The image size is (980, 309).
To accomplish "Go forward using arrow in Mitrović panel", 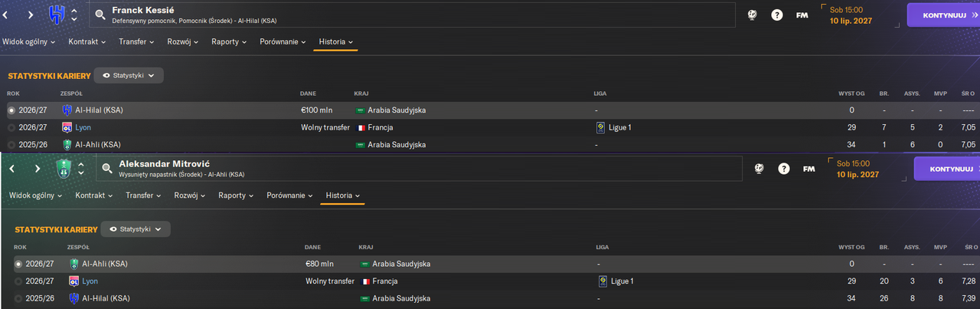I will (x=37, y=169).
